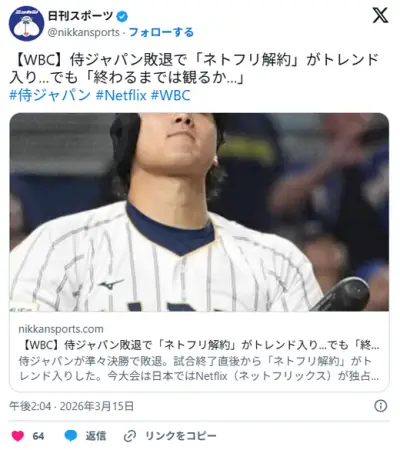Open the X logo link
Image resolution: width=400 pixels, height=450 pixels.
380,16
